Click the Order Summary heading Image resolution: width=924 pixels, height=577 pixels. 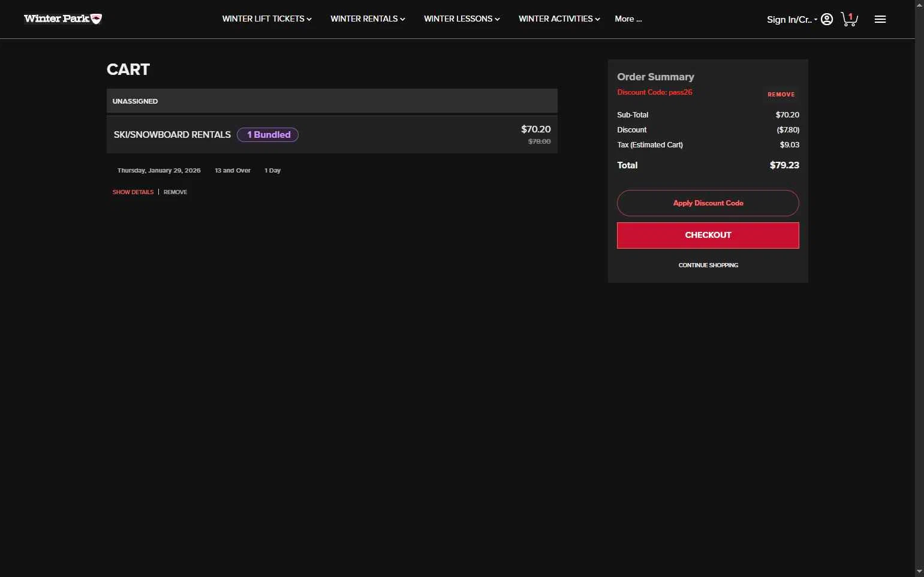point(655,77)
